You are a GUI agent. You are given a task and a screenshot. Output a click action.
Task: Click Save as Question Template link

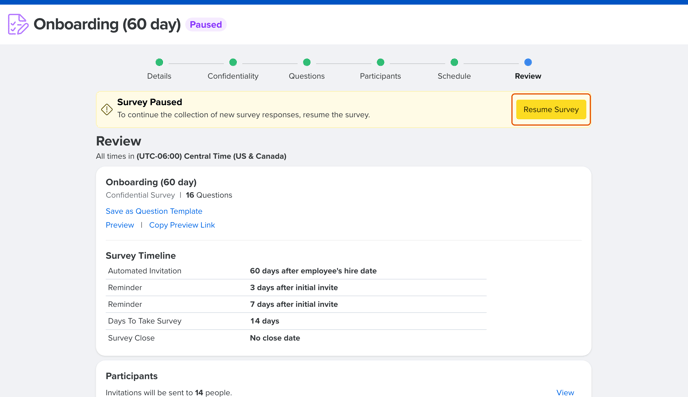tap(154, 211)
